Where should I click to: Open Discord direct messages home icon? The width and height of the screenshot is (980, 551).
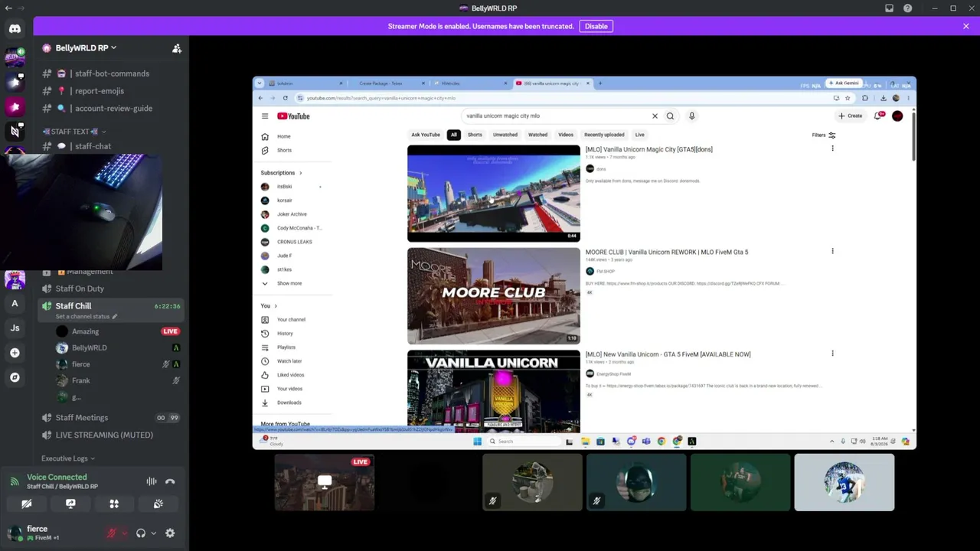coord(15,29)
